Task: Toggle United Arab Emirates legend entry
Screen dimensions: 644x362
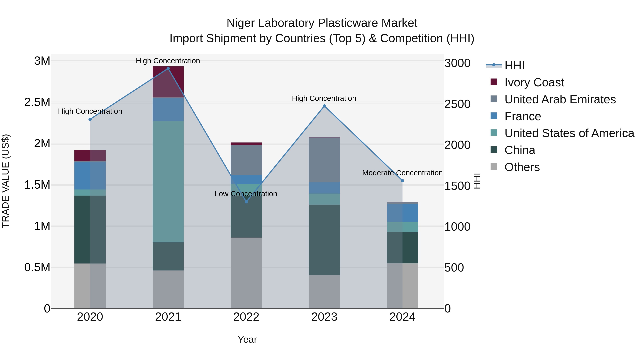Action: (553, 99)
